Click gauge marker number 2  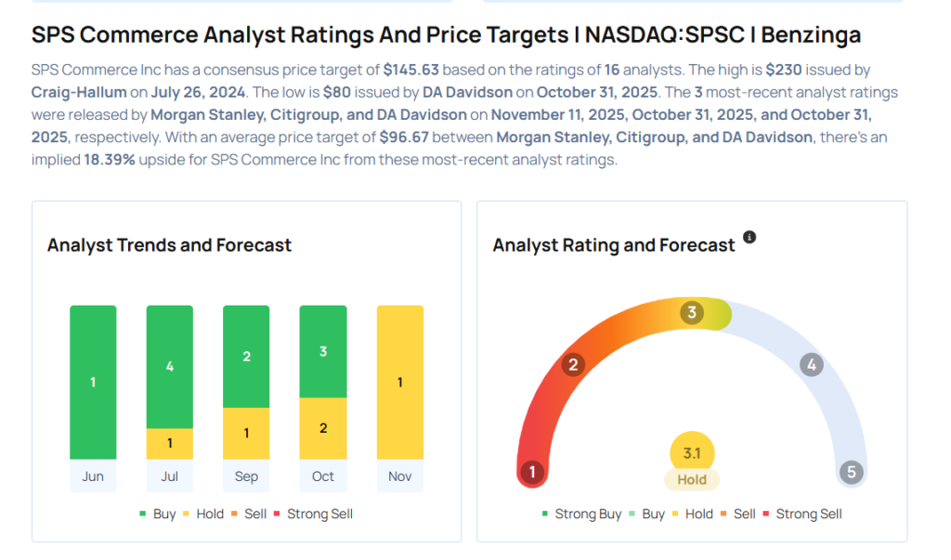point(573,365)
